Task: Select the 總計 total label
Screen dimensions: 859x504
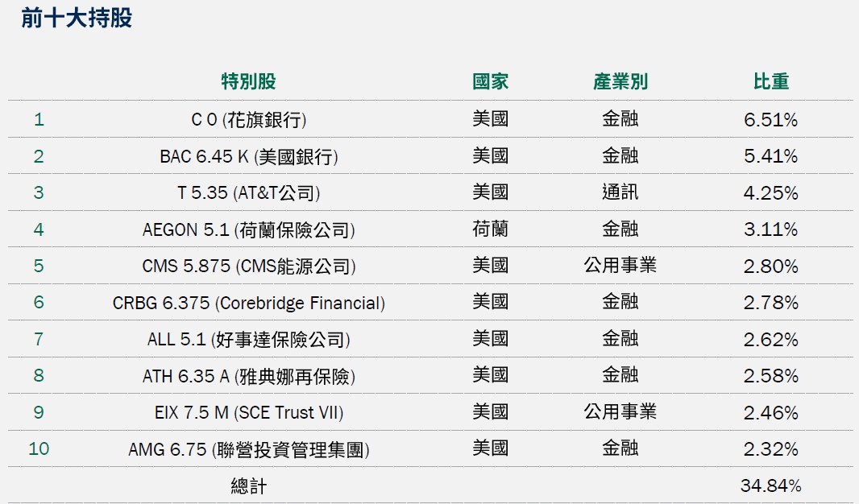Action: [248, 486]
